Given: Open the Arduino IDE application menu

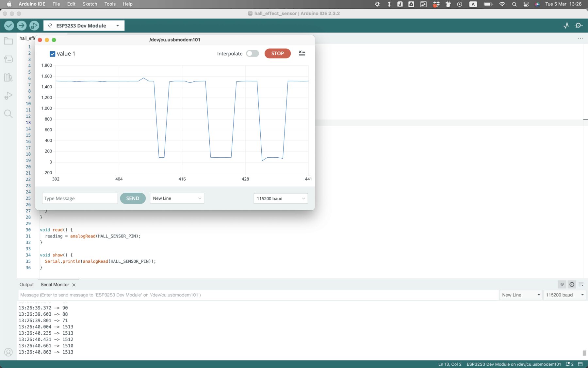Looking at the screenshot, I should tap(32, 4).
